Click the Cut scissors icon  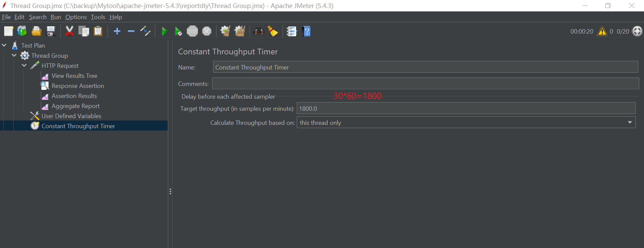pos(69,31)
